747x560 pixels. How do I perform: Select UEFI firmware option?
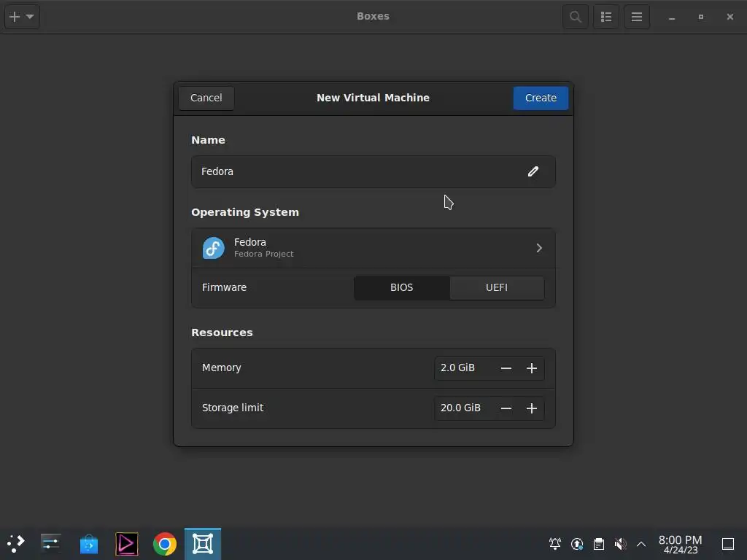pos(496,287)
